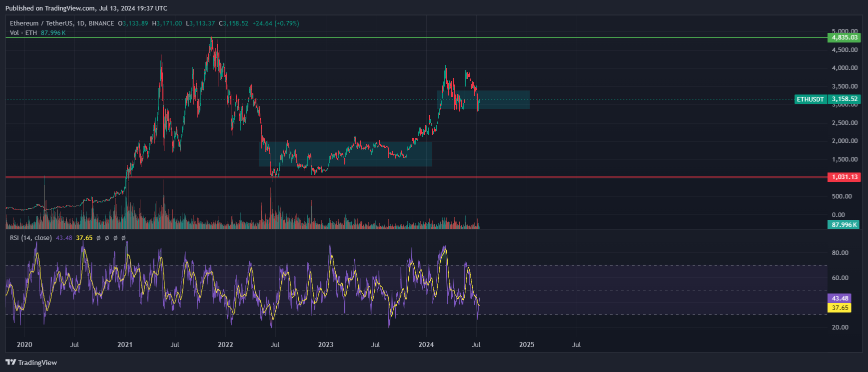Click the 2020 time axis label
This screenshot has width=868, height=372.
click(x=24, y=344)
